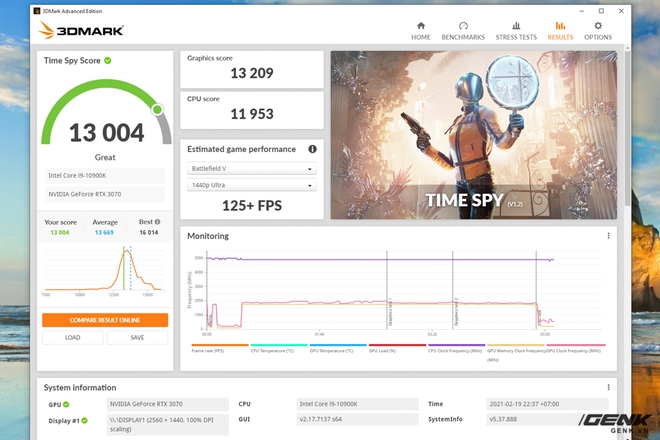The width and height of the screenshot is (660, 440).
Task: Click the SystemInfo version v5.37.888
Action: 547,419
